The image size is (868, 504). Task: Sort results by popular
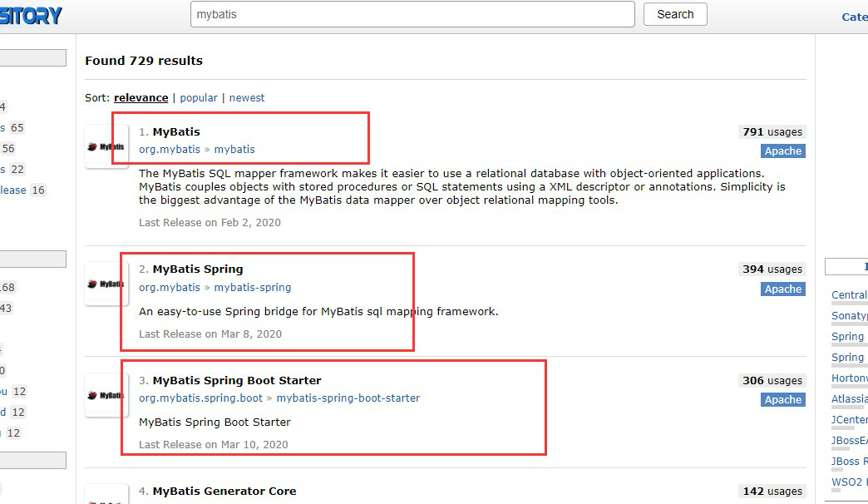tap(199, 98)
